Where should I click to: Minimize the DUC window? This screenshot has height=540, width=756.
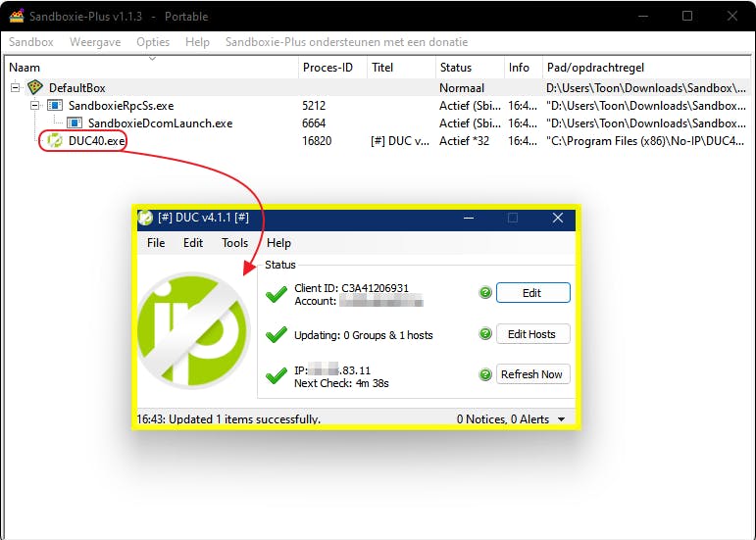pos(469,219)
